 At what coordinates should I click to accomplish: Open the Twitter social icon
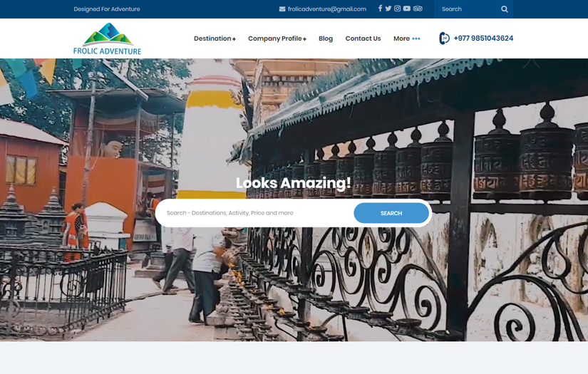388,9
